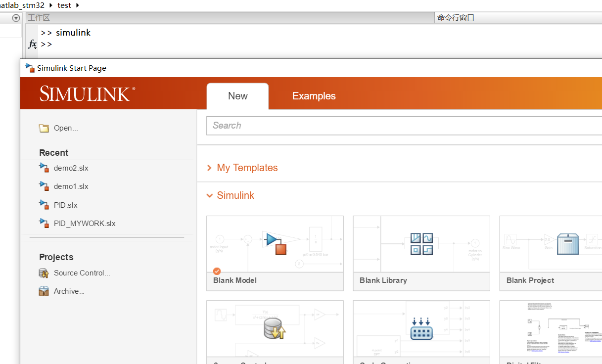
Task: Click the PID.slx model icon
Action: click(x=44, y=205)
